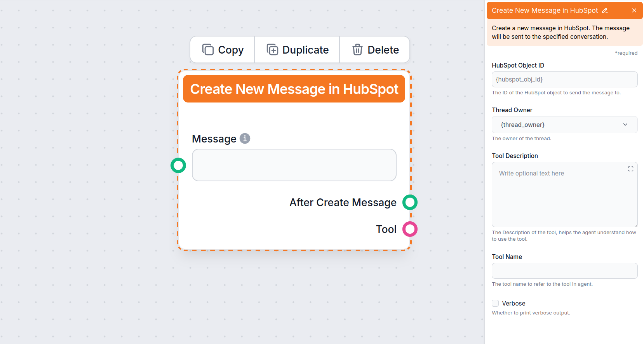The image size is (644, 344).
Task: Click the Message info icon
Action: 245,138
